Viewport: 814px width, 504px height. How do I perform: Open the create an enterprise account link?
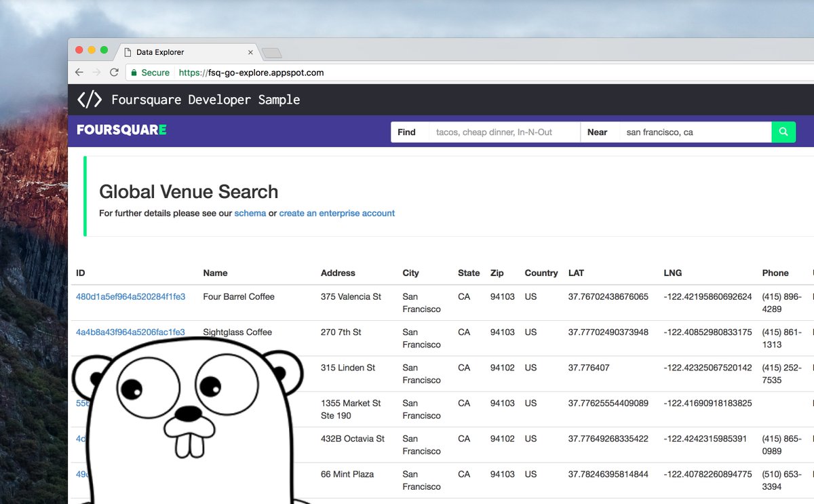click(337, 213)
